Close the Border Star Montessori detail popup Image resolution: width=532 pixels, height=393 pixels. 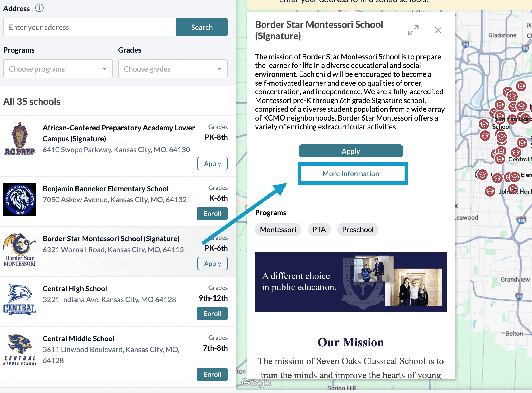(438, 30)
